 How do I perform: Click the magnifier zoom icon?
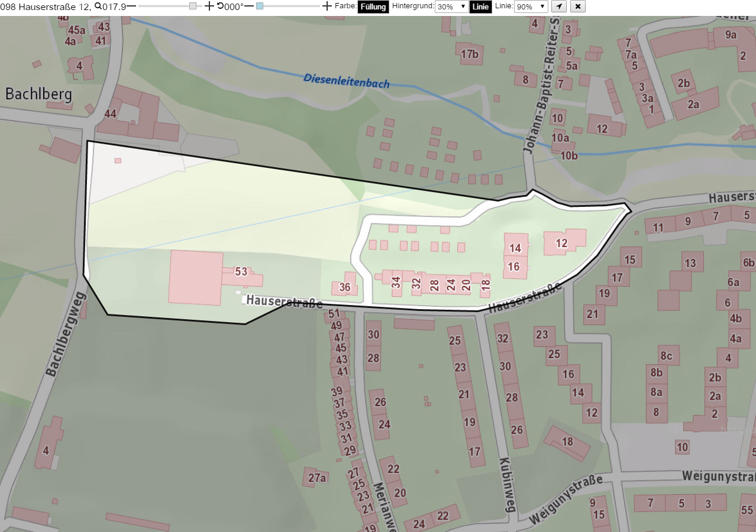pos(98,6)
